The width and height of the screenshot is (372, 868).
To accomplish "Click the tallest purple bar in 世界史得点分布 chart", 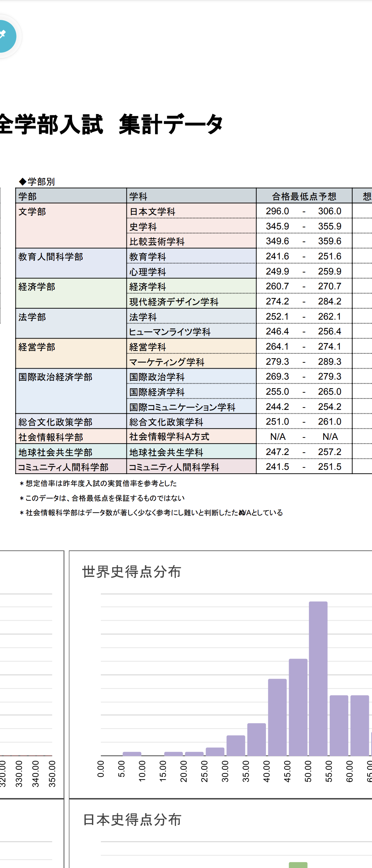I will pyautogui.click(x=318, y=679).
